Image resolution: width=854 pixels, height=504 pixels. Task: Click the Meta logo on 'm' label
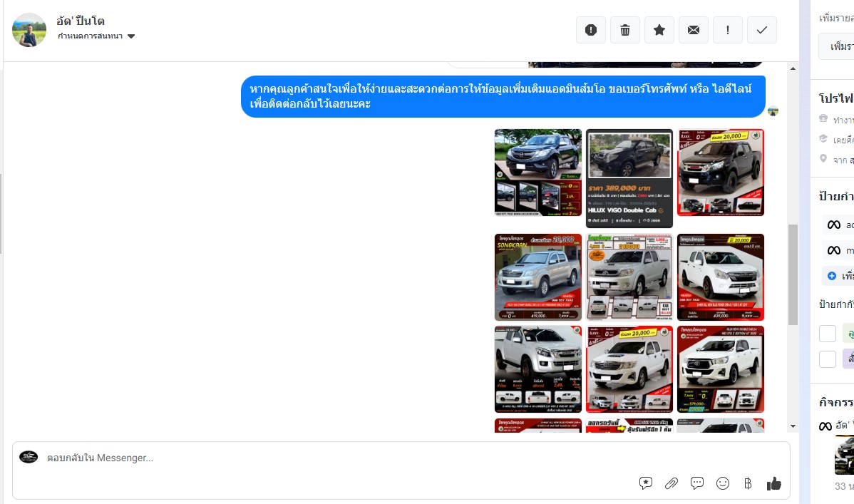[x=834, y=251]
